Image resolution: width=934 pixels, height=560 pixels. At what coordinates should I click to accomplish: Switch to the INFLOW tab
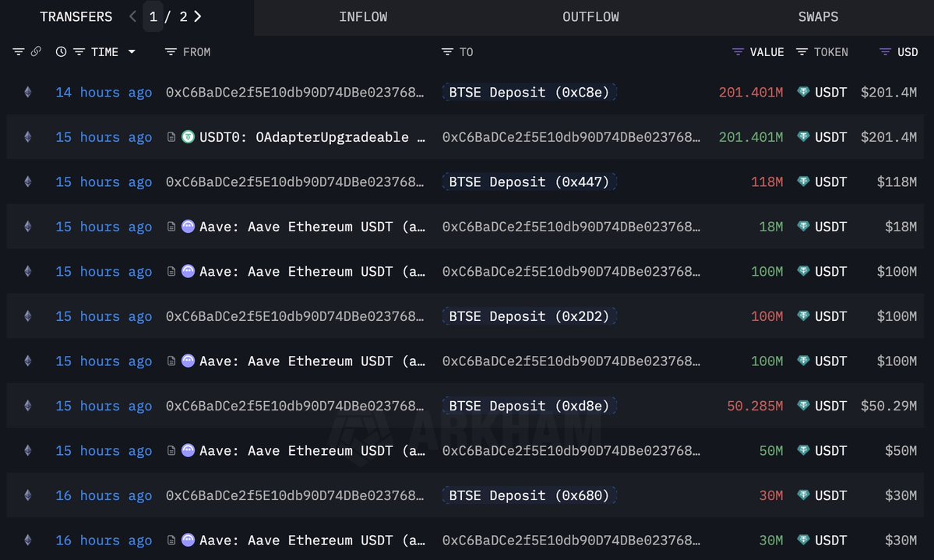click(x=363, y=17)
